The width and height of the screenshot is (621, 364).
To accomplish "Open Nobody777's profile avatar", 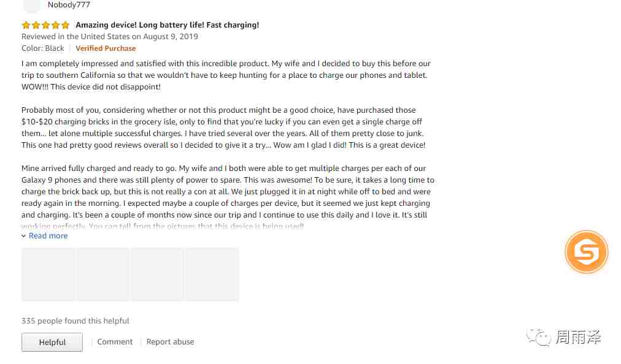I will [31, 6].
